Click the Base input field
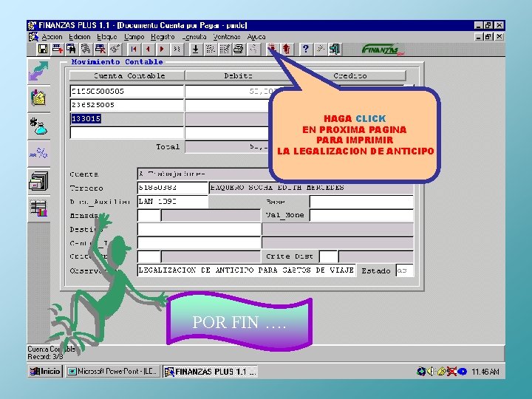This screenshot has width=532, height=399. pos(361,202)
